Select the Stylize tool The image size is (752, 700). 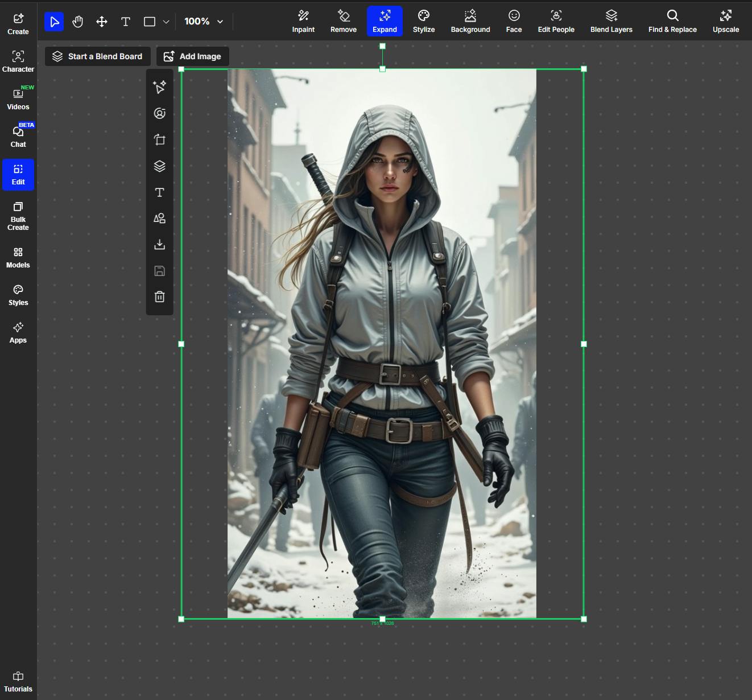coord(423,21)
